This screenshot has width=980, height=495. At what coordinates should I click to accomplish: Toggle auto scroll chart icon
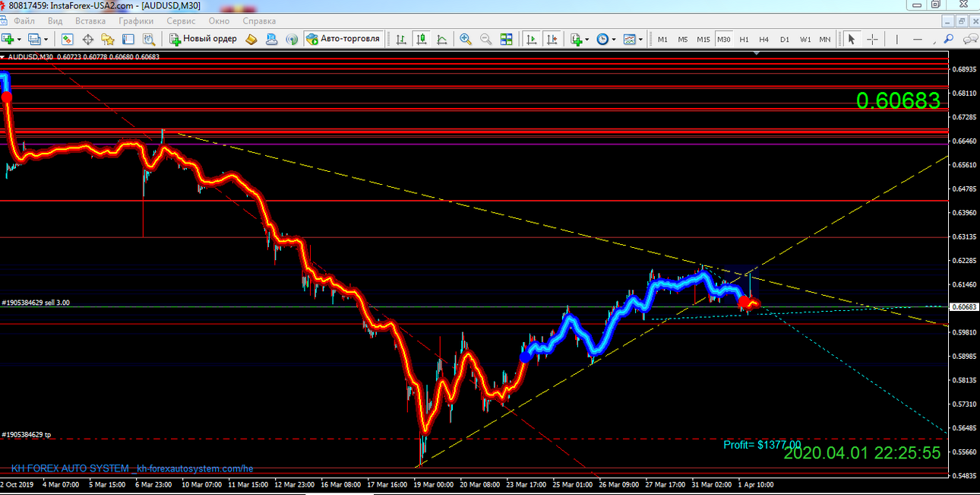pos(532,39)
